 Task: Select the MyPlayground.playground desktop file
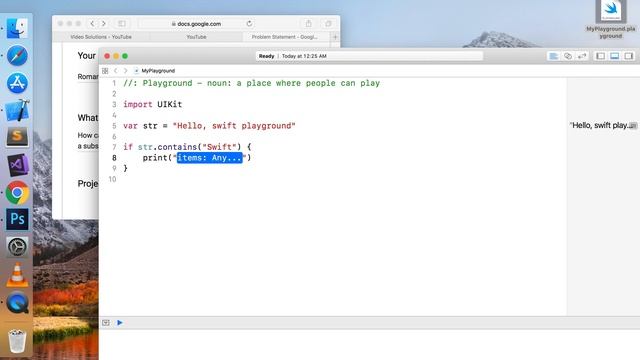(x=611, y=20)
